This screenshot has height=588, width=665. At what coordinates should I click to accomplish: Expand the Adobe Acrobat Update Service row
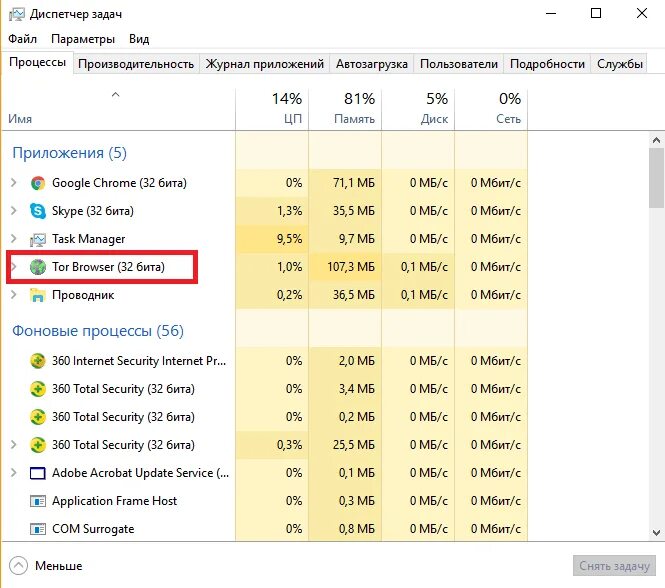point(14,473)
